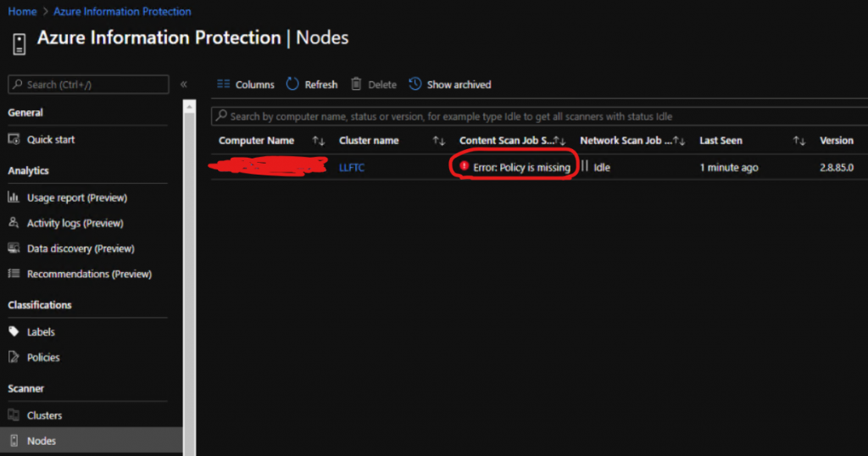Viewport: 868px width, 456px height.
Task: Click the Quick start icon
Action: click(14, 139)
